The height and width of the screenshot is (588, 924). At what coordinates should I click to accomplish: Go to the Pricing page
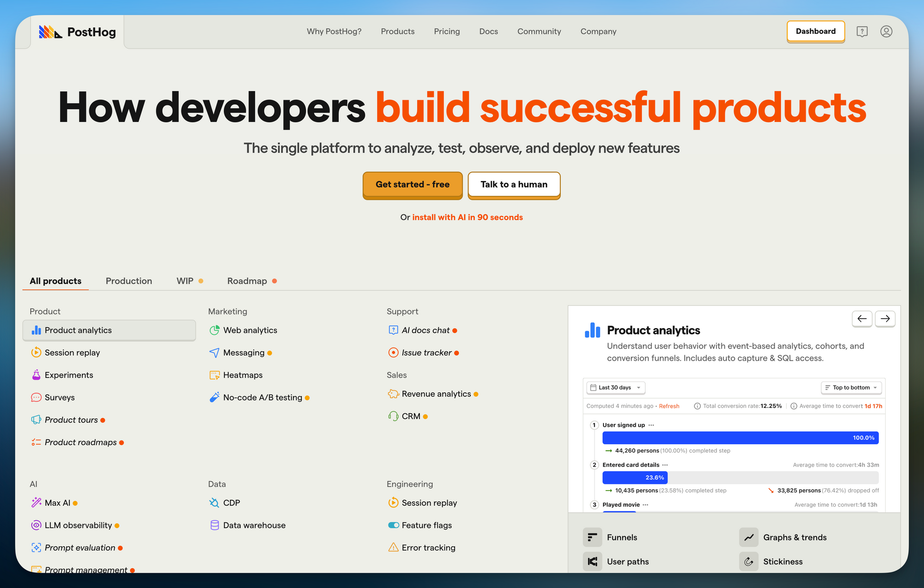(x=447, y=31)
